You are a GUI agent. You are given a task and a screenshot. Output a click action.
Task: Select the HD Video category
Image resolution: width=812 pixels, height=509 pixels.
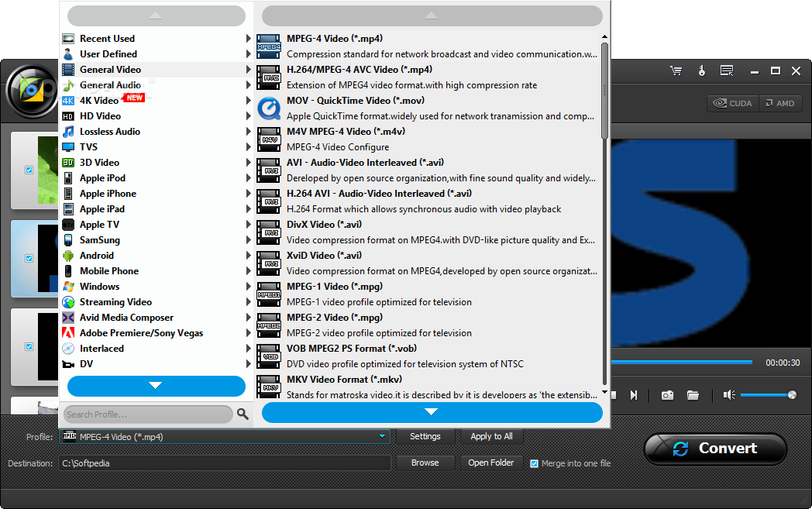[x=156, y=116]
